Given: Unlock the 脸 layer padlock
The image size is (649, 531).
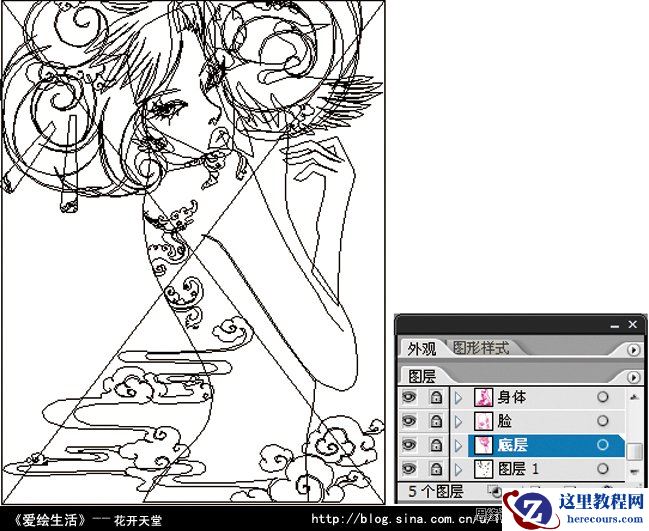Looking at the screenshot, I should (435, 421).
